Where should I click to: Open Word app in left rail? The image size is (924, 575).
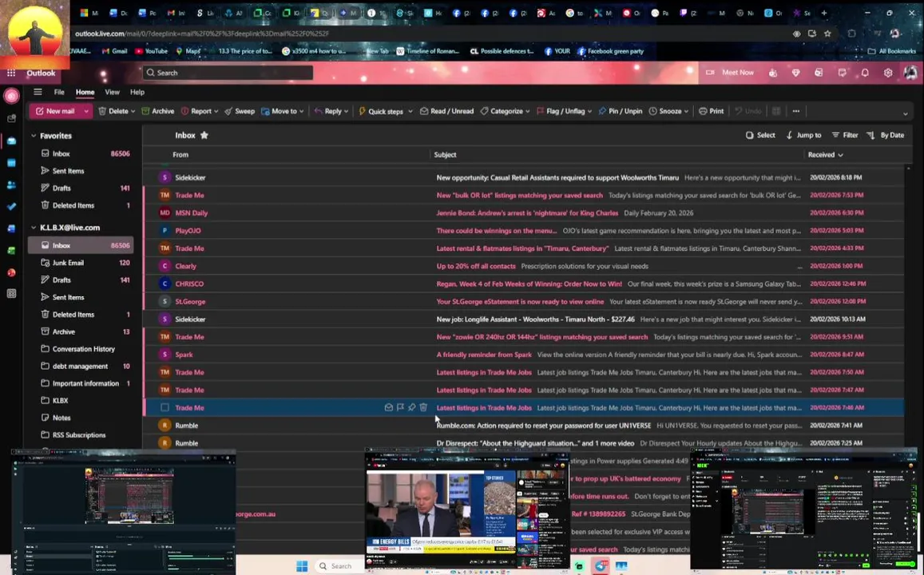coord(11,228)
